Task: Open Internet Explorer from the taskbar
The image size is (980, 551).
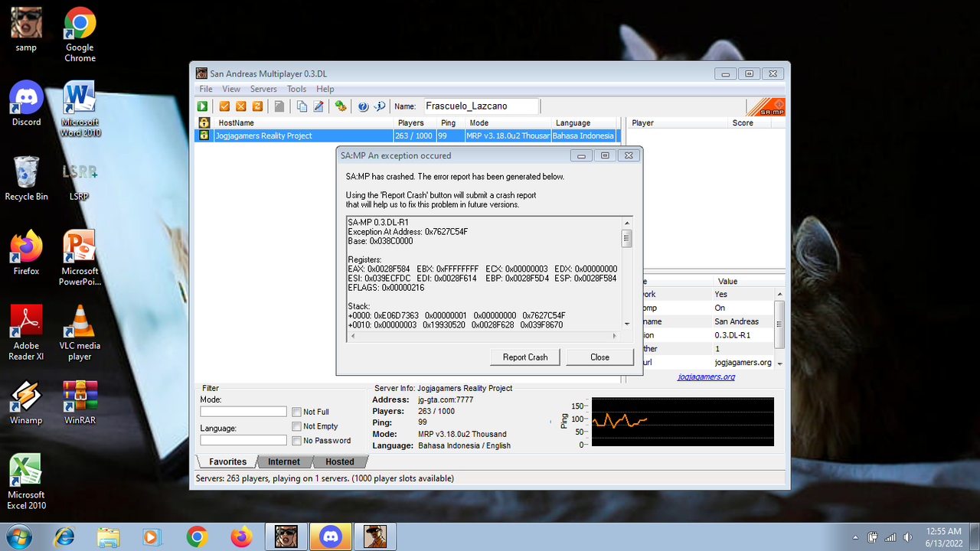Action: pyautogui.click(x=64, y=536)
